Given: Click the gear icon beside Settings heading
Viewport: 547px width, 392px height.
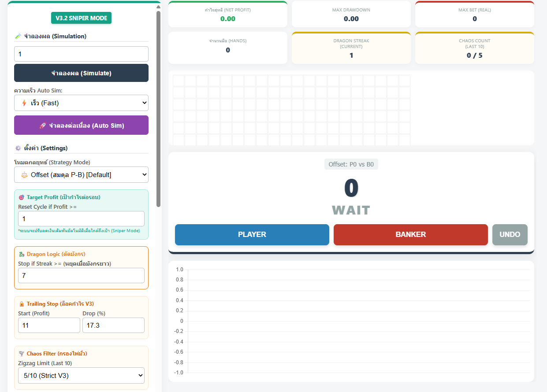Looking at the screenshot, I should 18,148.
